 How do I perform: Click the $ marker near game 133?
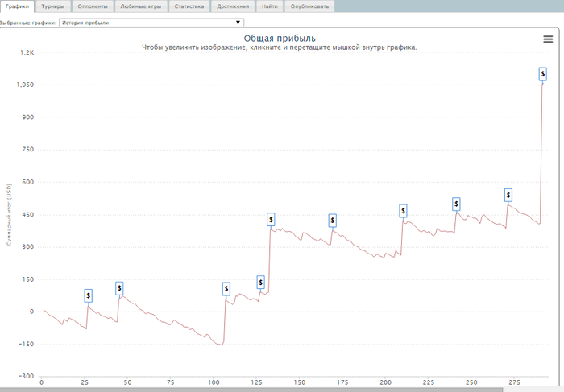coord(271,220)
